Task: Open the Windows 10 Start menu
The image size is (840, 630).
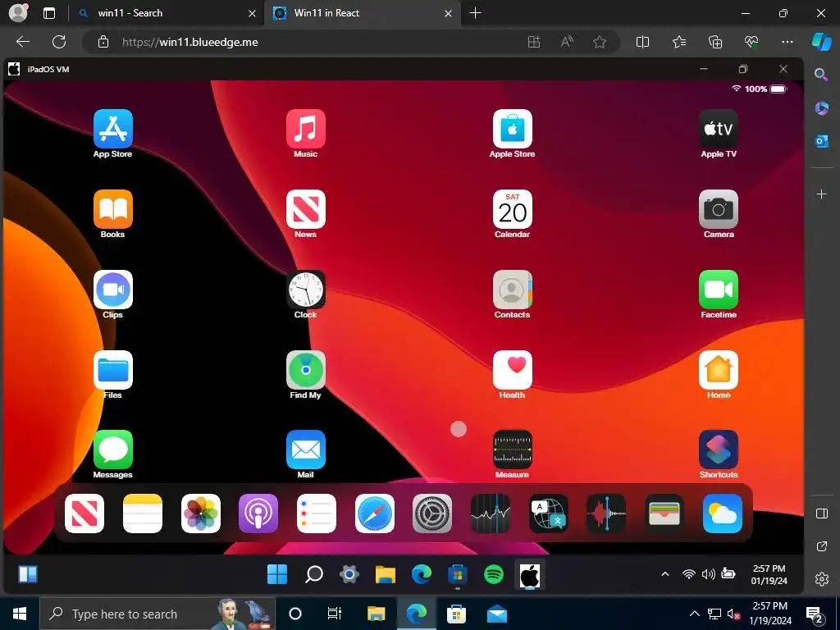Action: tap(20, 614)
